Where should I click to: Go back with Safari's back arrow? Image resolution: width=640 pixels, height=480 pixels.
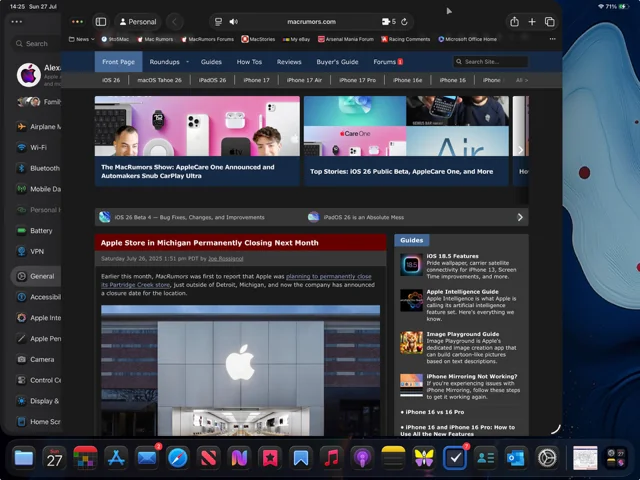[x=175, y=22]
